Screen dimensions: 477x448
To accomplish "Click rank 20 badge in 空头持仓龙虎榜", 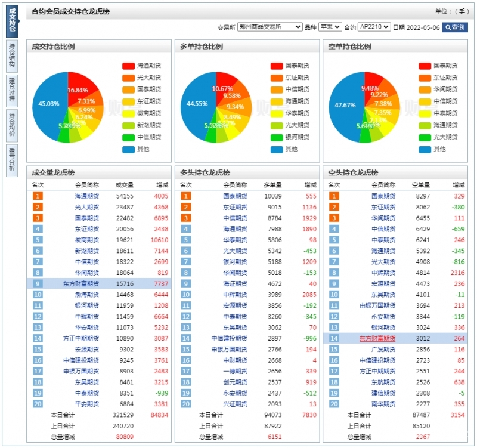I will click(334, 404).
